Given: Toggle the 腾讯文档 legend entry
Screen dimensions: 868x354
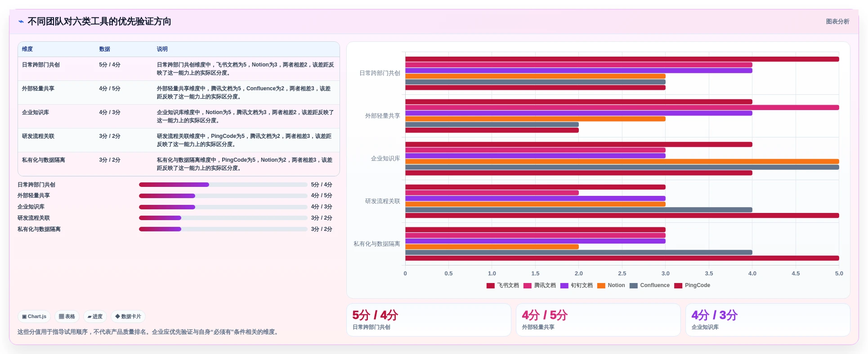Looking at the screenshot, I should click(540, 285).
